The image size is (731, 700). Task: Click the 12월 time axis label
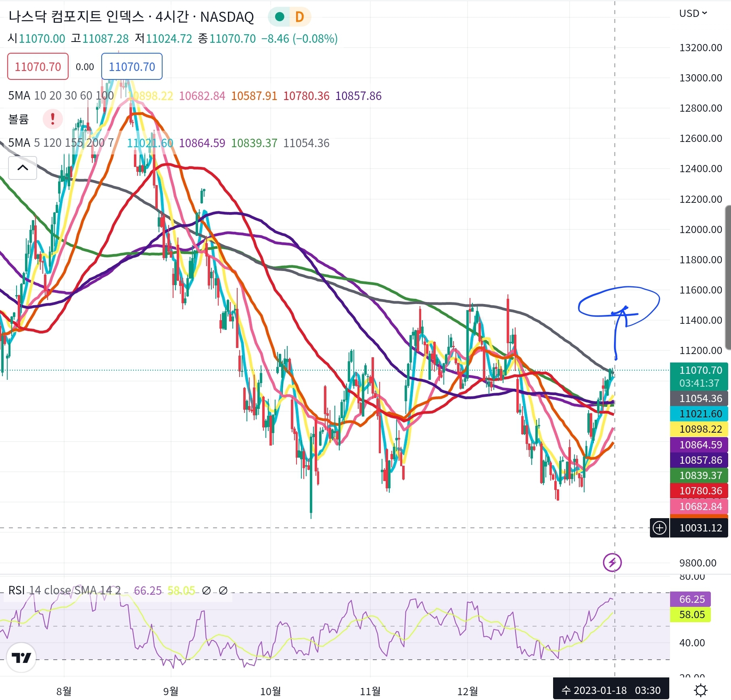pos(467,691)
